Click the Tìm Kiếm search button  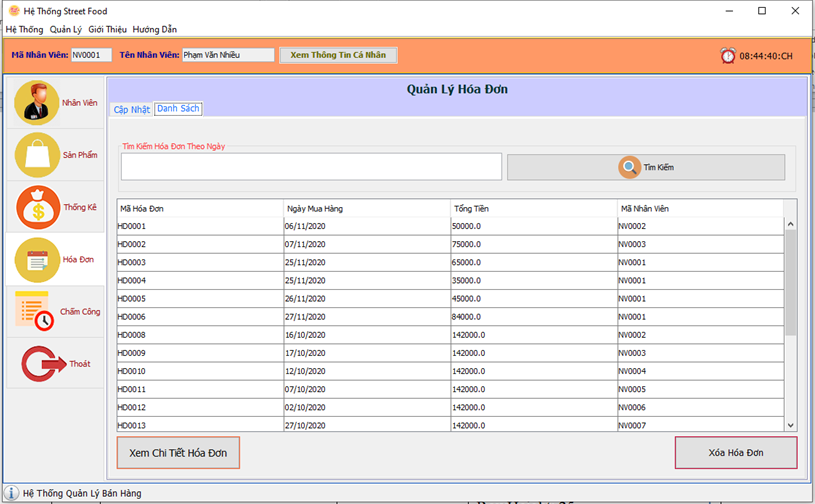(646, 167)
